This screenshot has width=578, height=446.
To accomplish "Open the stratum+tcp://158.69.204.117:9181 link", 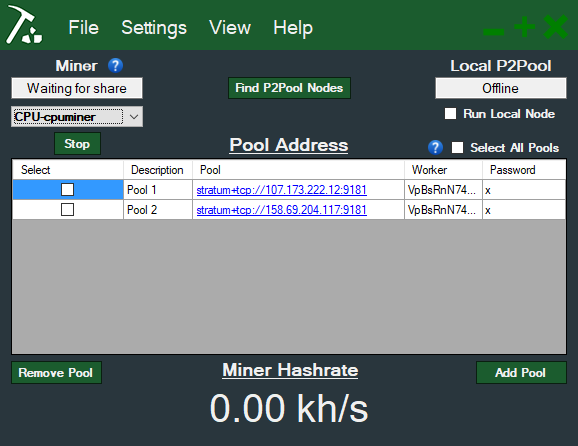I will [282, 210].
